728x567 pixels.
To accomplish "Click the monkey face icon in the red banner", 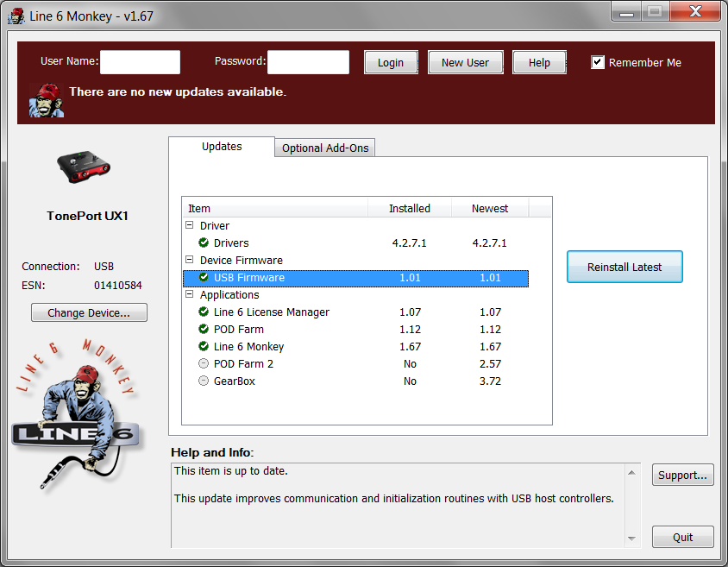I will pos(47,100).
